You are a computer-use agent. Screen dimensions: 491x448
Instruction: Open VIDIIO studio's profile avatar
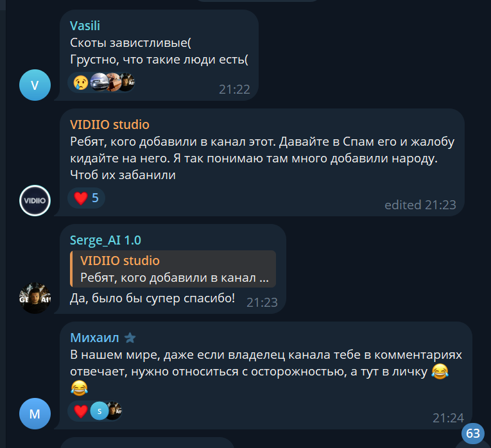[x=35, y=201]
